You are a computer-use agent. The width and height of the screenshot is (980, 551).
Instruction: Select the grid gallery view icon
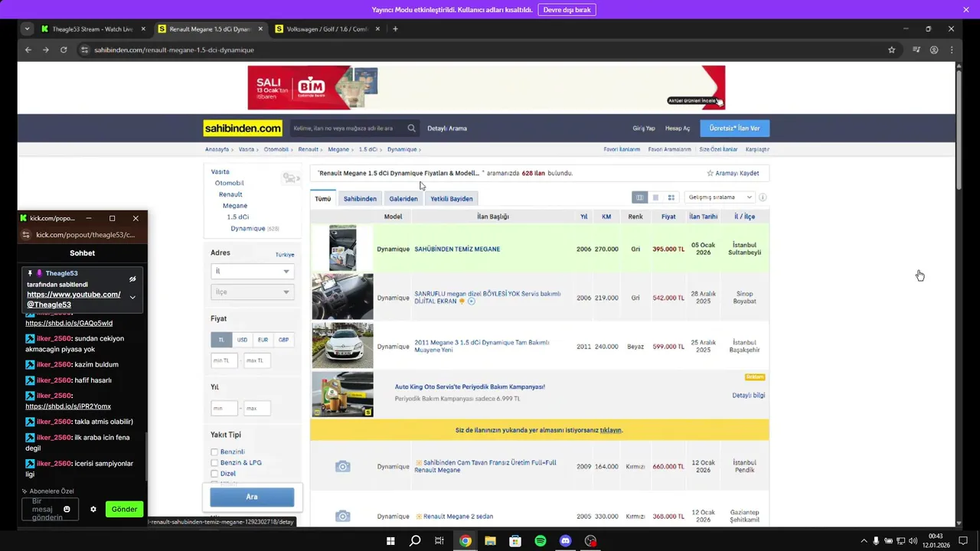pos(671,197)
